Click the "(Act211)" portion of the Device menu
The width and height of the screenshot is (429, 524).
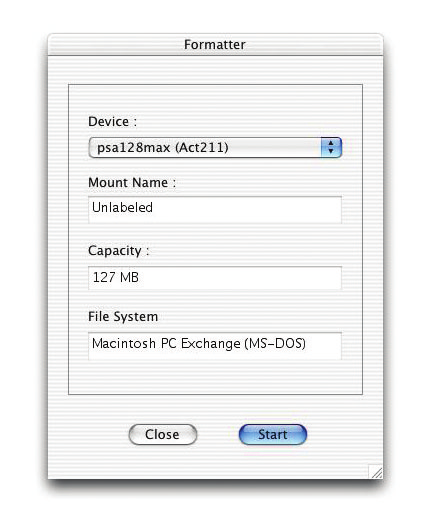201,147
